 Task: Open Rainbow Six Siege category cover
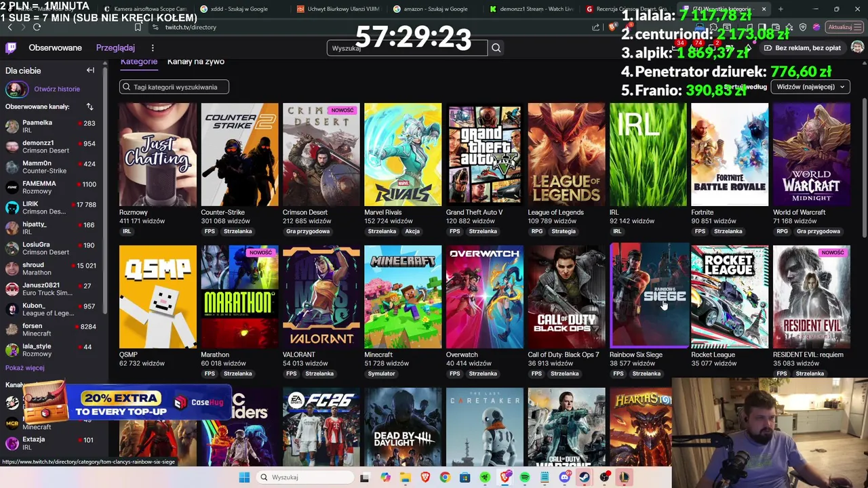click(x=648, y=297)
